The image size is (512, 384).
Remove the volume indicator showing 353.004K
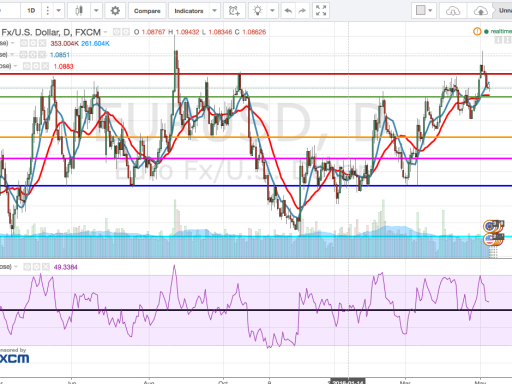point(42,43)
